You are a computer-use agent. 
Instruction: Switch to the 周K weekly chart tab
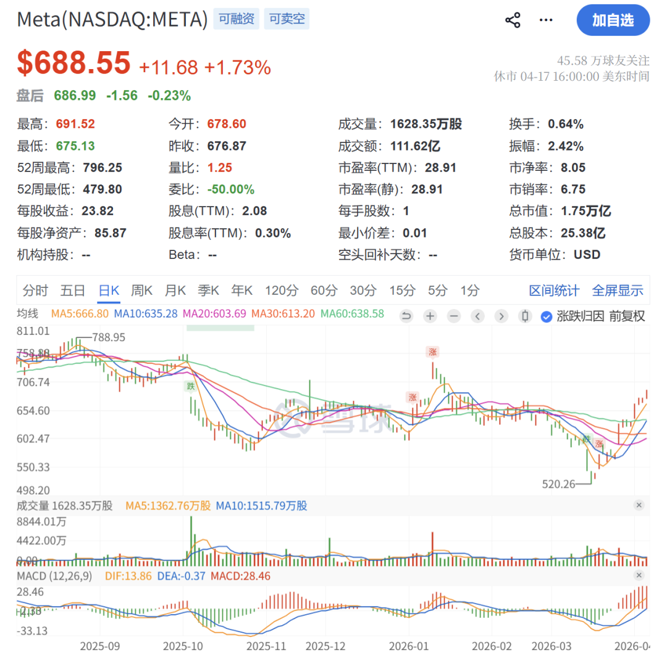pos(142,290)
